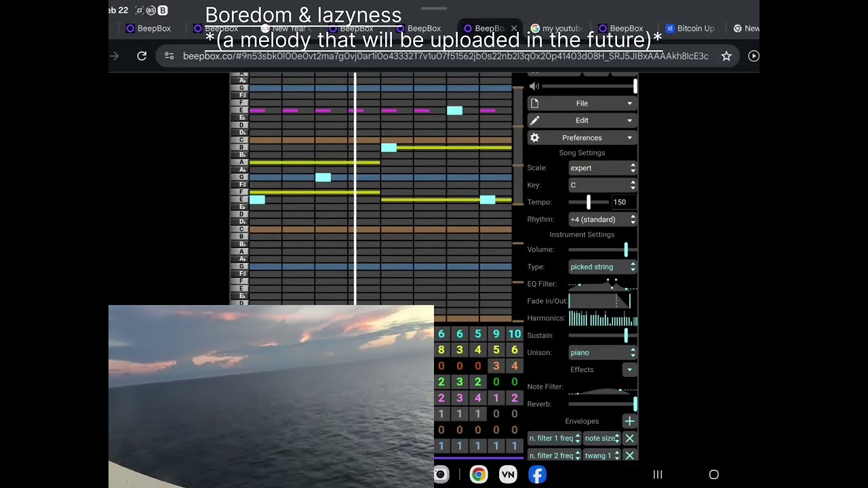This screenshot has height=488, width=868.
Task: Click the Tempo value field 150
Action: click(624, 202)
